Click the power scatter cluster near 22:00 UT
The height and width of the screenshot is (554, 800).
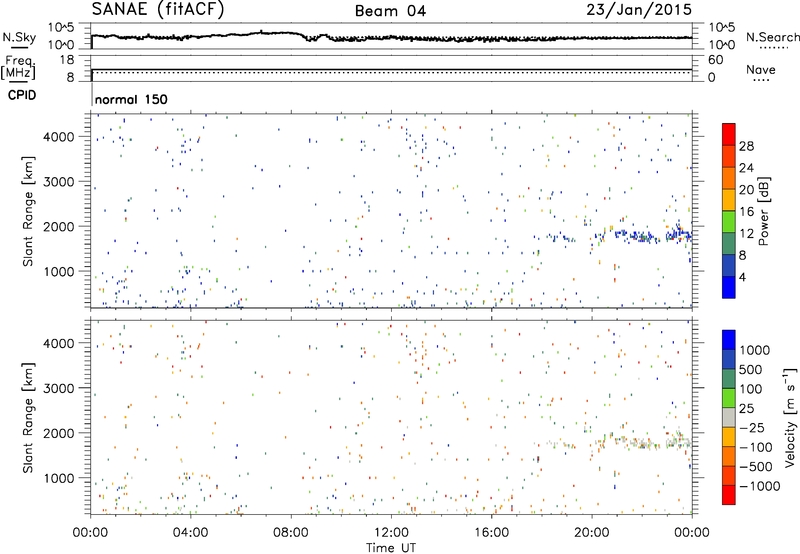[x=640, y=236]
